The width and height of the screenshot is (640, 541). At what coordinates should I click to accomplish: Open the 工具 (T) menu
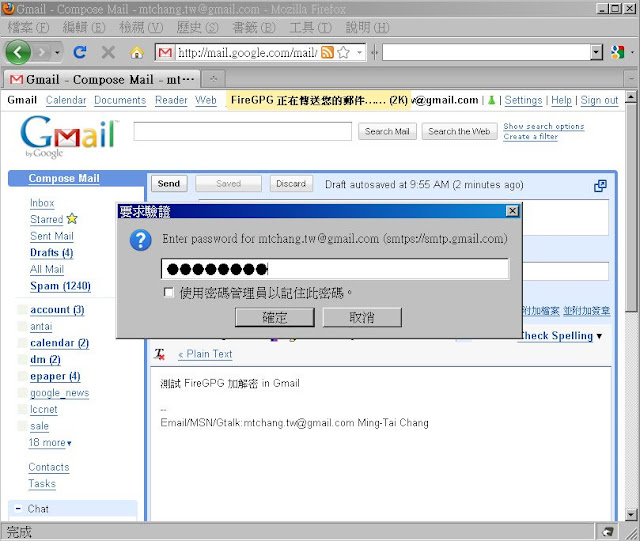click(x=311, y=27)
